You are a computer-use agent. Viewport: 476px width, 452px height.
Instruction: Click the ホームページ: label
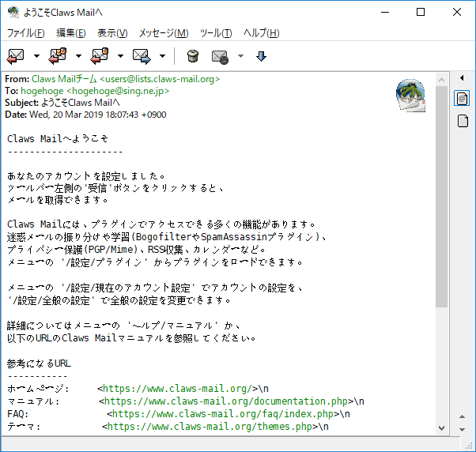pos(38,389)
